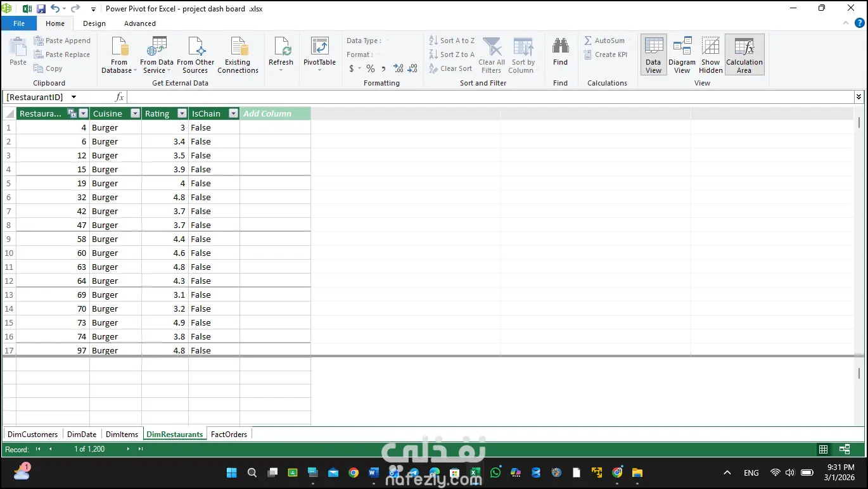Image resolution: width=868 pixels, height=489 pixels.
Task: Undo the last action
Action: 55,9
